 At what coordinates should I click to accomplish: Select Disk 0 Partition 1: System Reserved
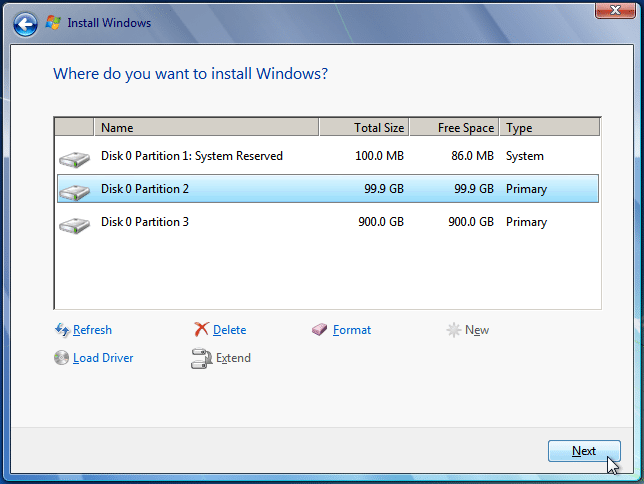[x=192, y=156]
